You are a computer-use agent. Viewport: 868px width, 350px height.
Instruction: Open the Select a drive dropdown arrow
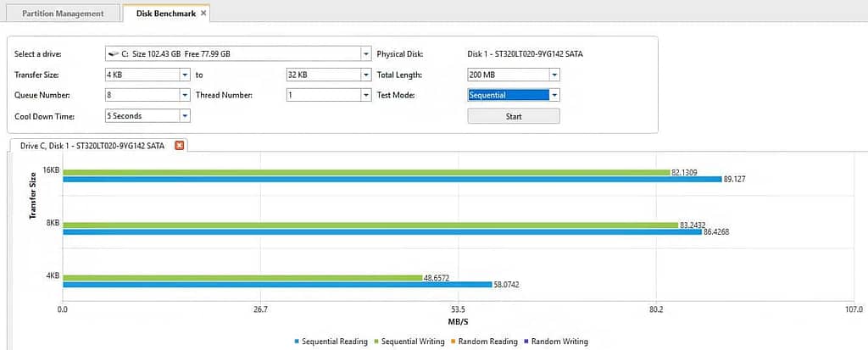pyautogui.click(x=365, y=54)
